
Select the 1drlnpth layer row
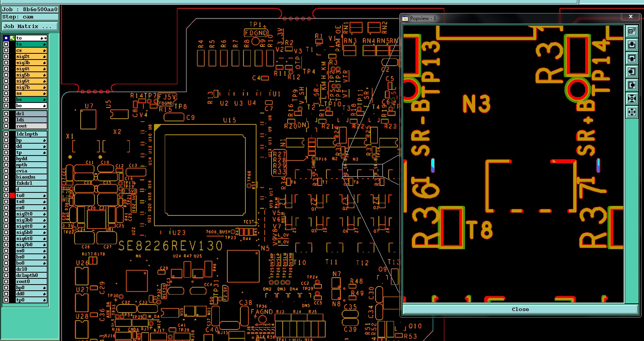pos(31,134)
